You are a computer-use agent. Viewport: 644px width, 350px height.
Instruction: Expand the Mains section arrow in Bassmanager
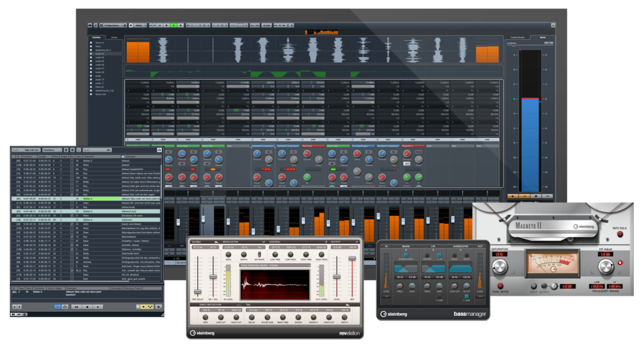point(407,250)
